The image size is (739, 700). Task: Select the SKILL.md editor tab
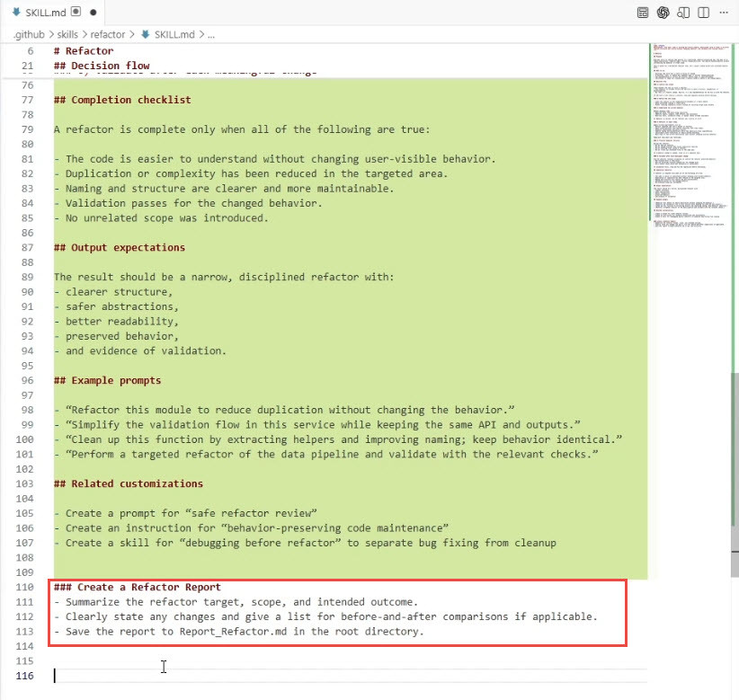tap(54, 13)
